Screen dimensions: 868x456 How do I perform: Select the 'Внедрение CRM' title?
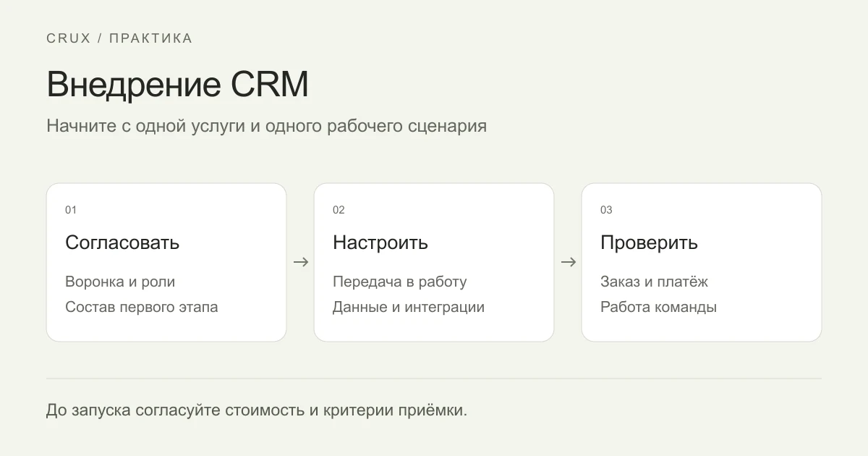(178, 85)
